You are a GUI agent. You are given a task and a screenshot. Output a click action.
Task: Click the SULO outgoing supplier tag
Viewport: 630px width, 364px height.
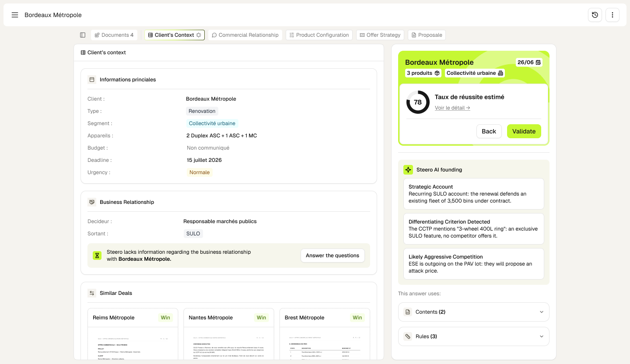[193, 234]
